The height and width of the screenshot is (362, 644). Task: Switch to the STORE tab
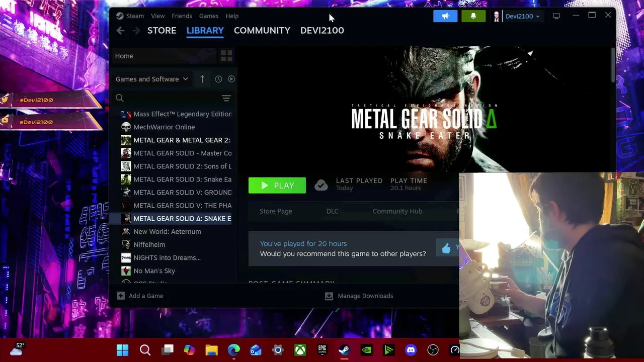162,30
